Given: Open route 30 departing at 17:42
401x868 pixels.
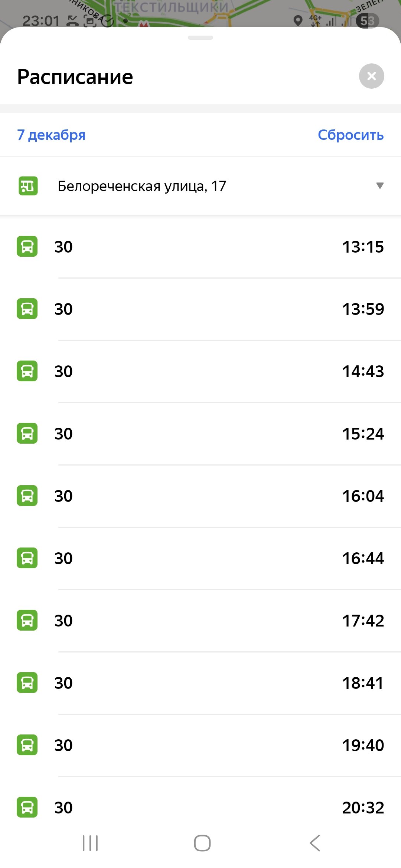Looking at the screenshot, I should point(63,621).
